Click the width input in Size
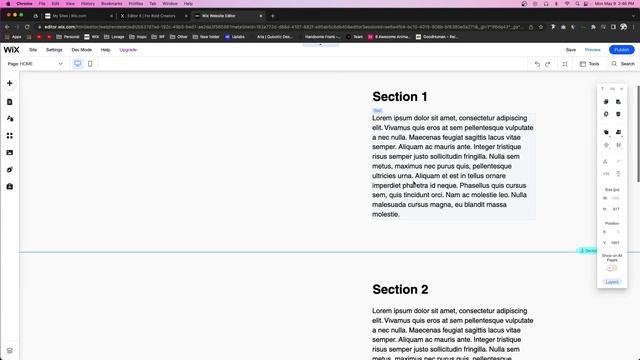 pyautogui.click(x=616, y=198)
